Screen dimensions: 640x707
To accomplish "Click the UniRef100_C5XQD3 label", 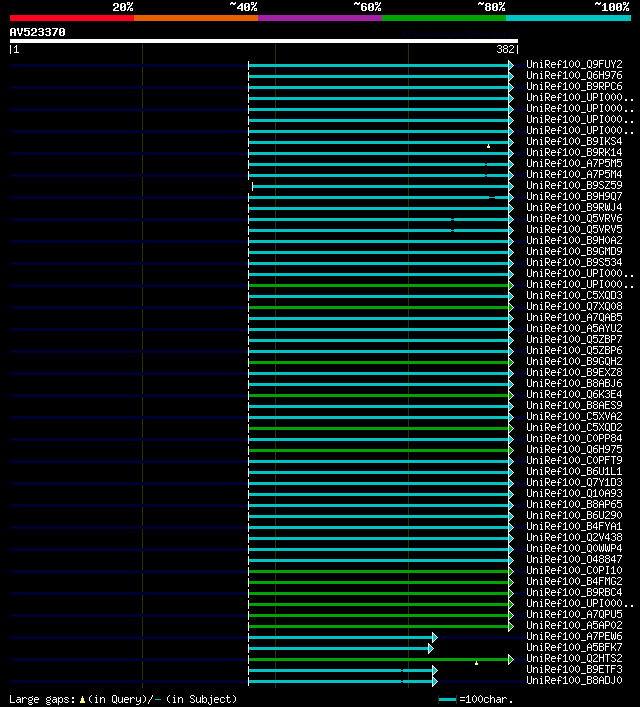I will click(574, 295).
